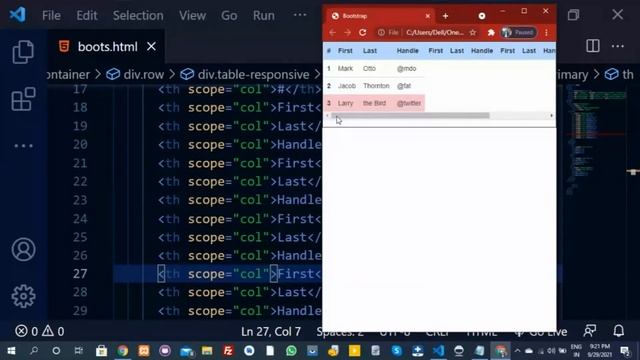
Task: Open the File menu
Action: 51,16
